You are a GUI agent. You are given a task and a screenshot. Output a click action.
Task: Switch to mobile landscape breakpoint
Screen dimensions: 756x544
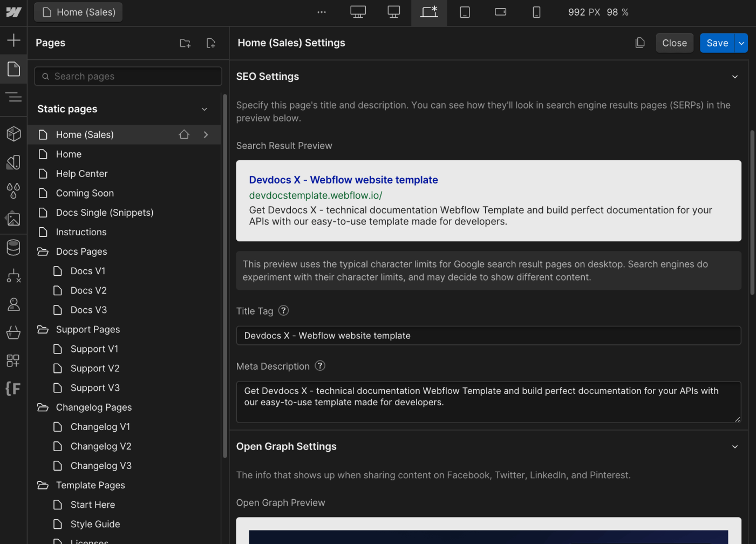click(x=501, y=12)
